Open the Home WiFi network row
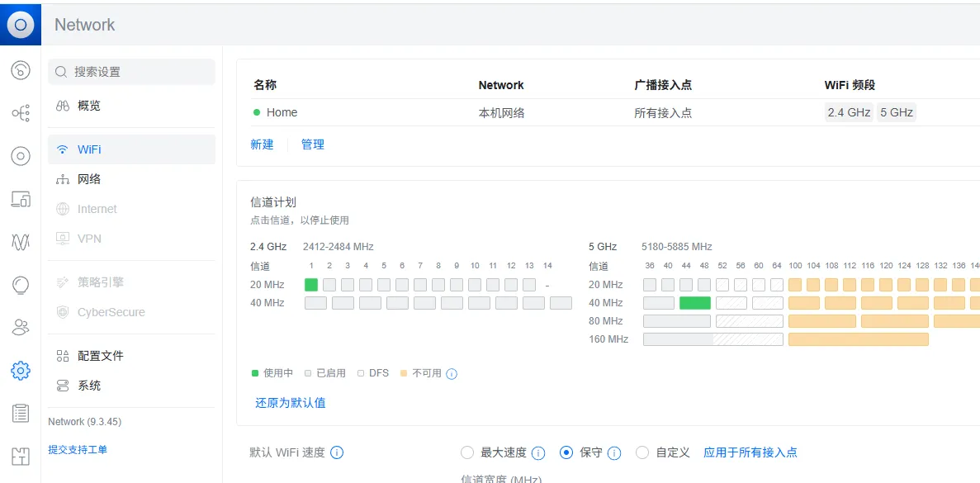This screenshot has height=483, width=980. tap(616, 112)
